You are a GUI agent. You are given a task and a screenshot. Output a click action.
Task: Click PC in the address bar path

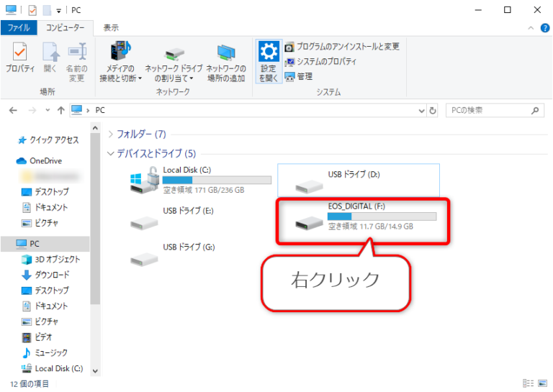[100, 111]
